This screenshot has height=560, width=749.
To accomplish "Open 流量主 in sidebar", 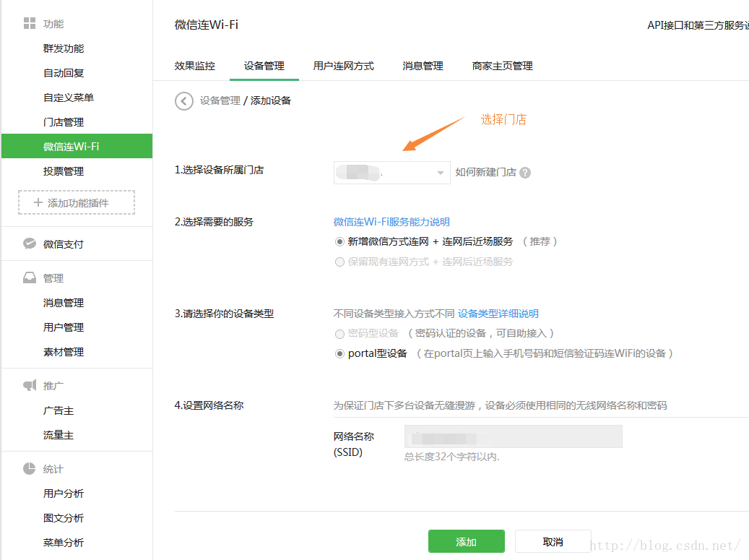I will click(59, 435).
